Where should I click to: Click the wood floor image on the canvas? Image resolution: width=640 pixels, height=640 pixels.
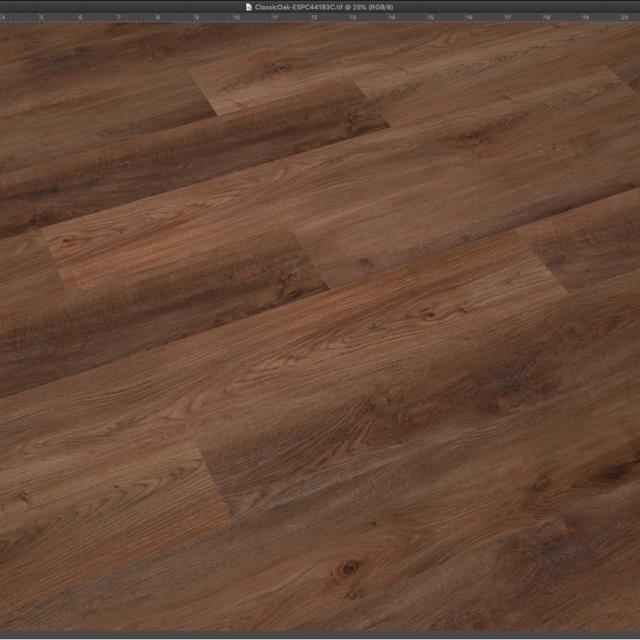[x=320, y=327]
